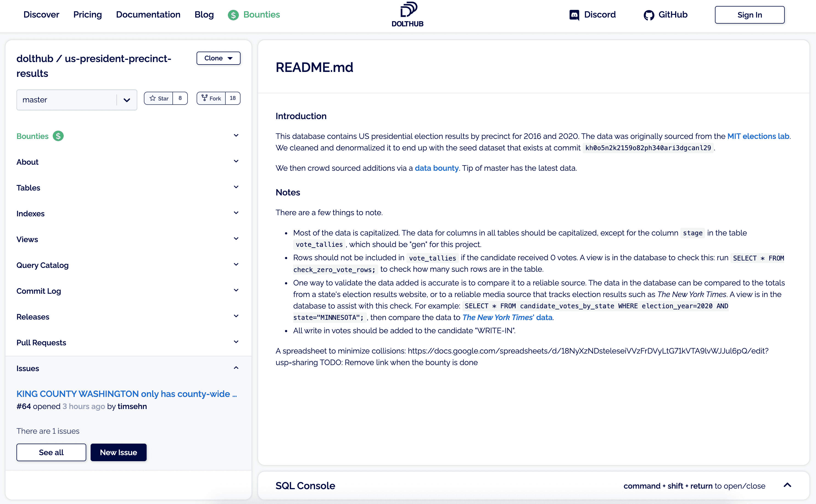Click the 'Notes' heading
This screenshot has height=504, width=816.
(x=288, y=192)
